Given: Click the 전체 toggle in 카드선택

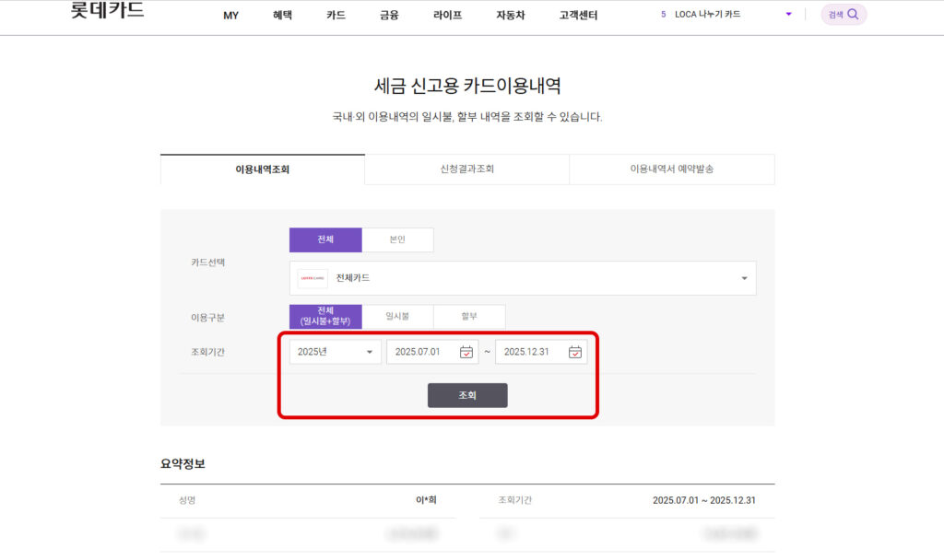Looking at the screenshot, I should pyautogui.click(x=324, y=239).
